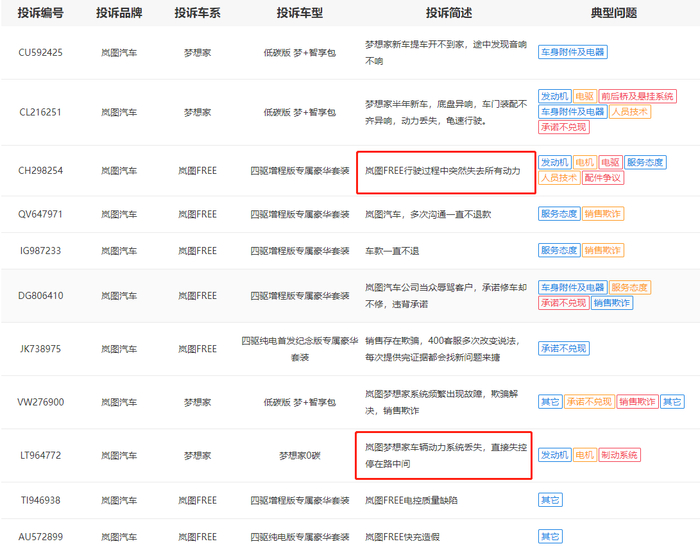The height and width of the screenshot is (553, 700).
Task: Open complaint number CL216251
Action: (x=41, y=112)
